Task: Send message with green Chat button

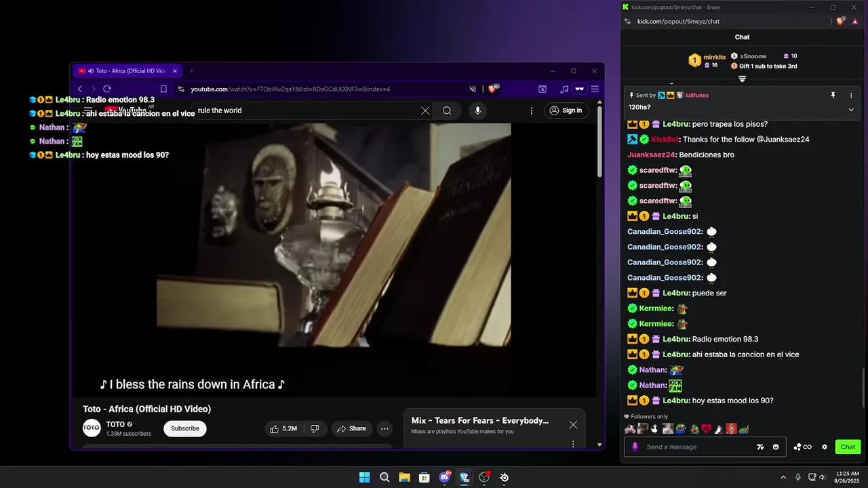Action: tap(848, 447)
